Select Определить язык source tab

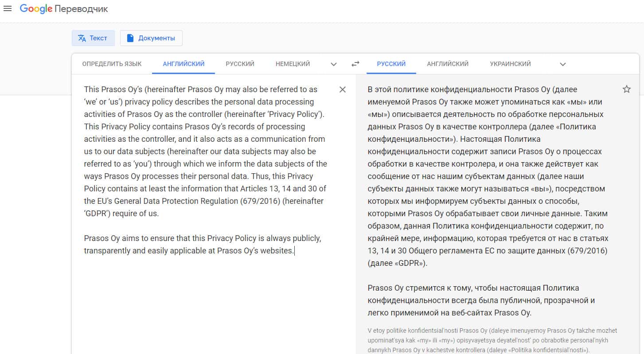[x=112, y=64]
